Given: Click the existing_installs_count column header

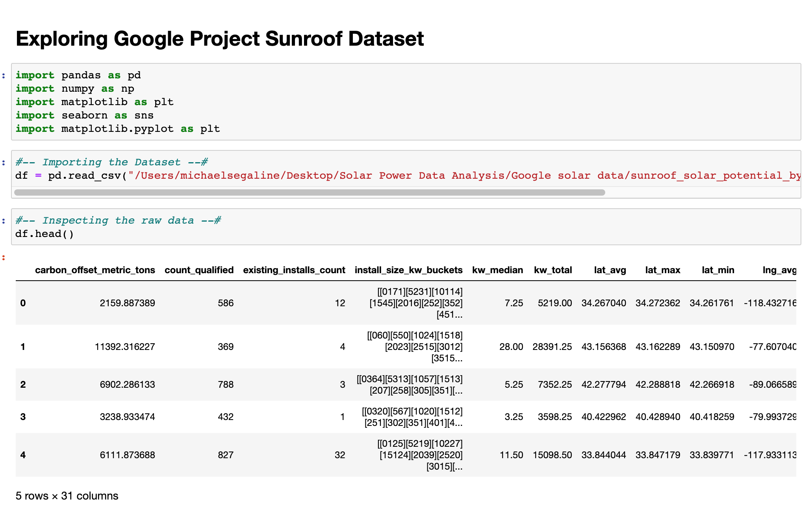Looking at the screenshot, I should point(294,270).
